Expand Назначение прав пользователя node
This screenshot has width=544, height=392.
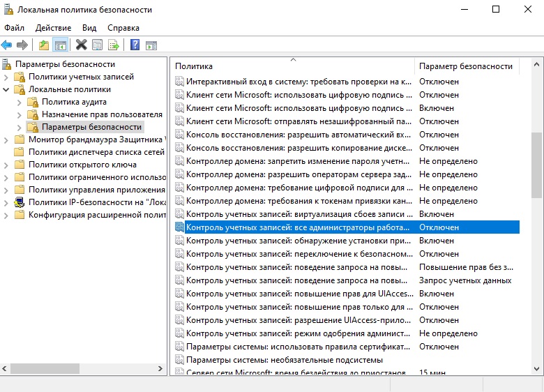point(19,115)
